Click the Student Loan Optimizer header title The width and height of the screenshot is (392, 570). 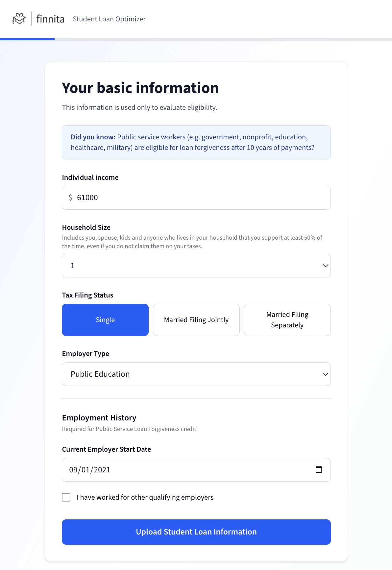tap(109, 19)
